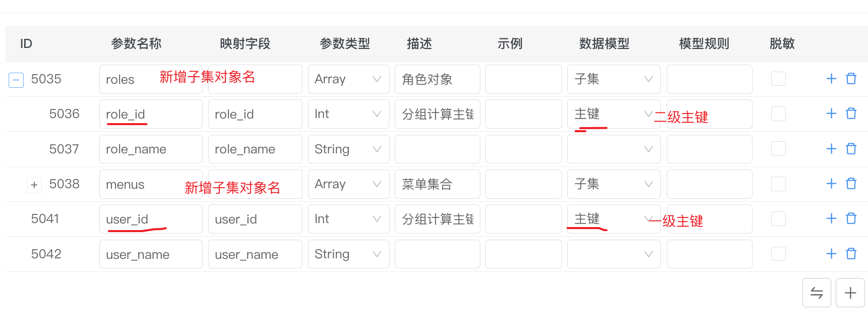Viewport: 868px width, 331px height.
Task: Delete row 5038 with its trash icon
Action: (x=851, y=184)
